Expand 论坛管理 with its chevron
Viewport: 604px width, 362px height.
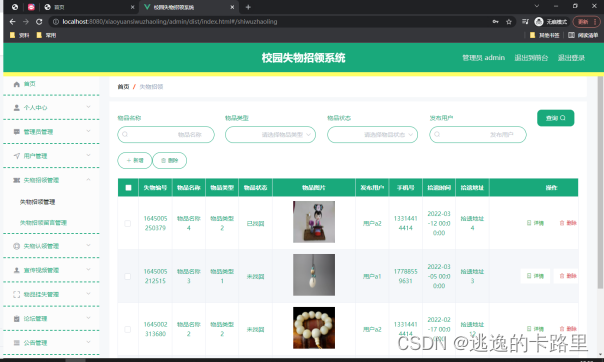pos(88,318)
